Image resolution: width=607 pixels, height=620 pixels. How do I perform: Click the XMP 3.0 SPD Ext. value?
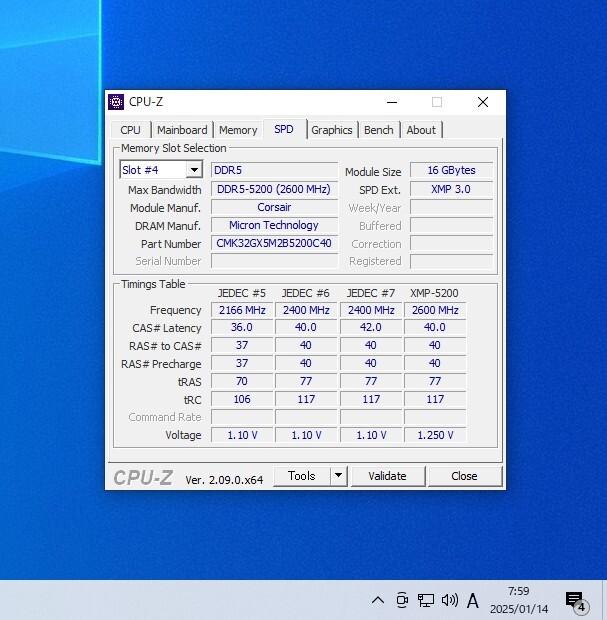tap(451, 189)
